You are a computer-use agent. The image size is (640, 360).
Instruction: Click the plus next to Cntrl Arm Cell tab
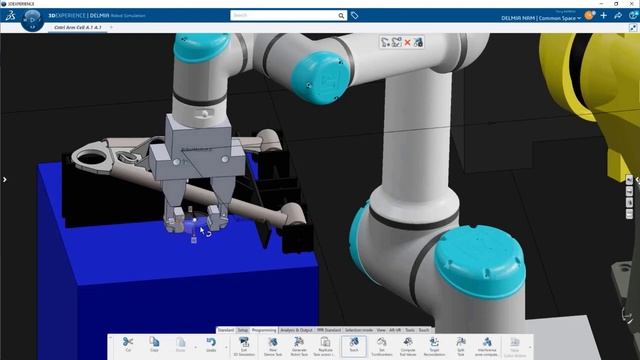point(111,27)
